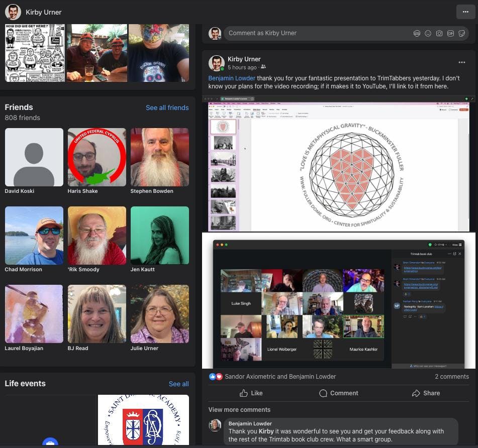Click Kirby Urner name in page header
The height and width of the screenshot is (448, 478).
(44, 13)
